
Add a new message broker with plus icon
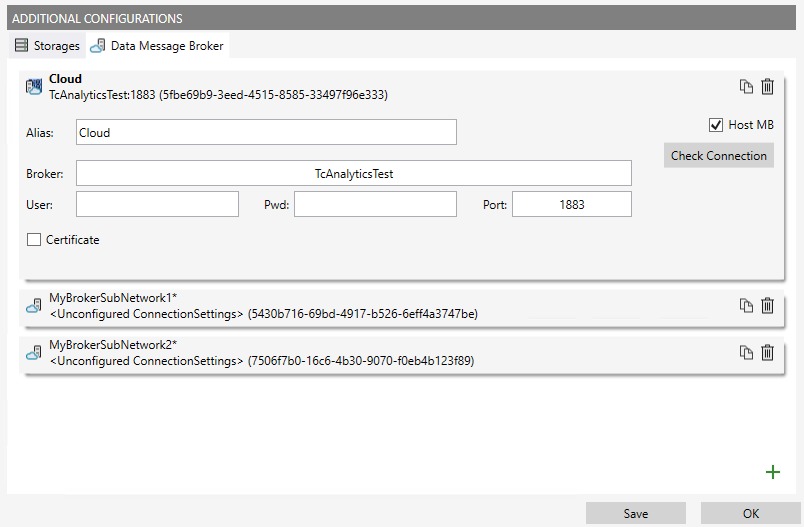773,472
